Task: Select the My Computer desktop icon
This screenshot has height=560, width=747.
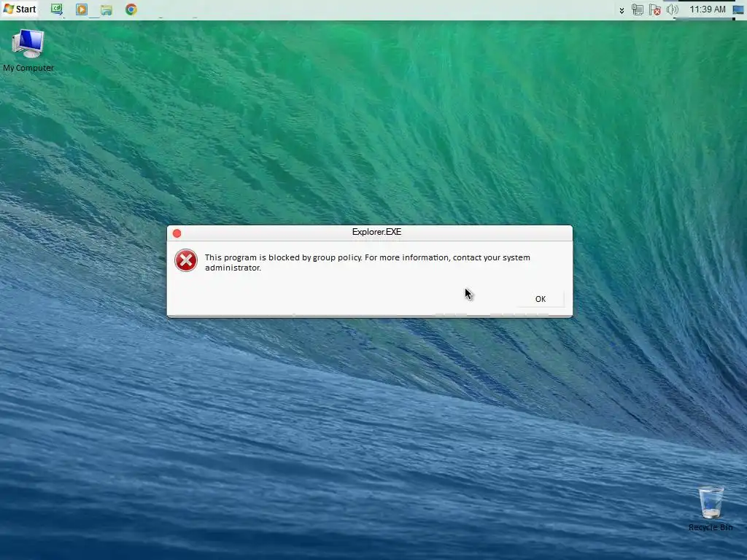Action: point(28,50)
